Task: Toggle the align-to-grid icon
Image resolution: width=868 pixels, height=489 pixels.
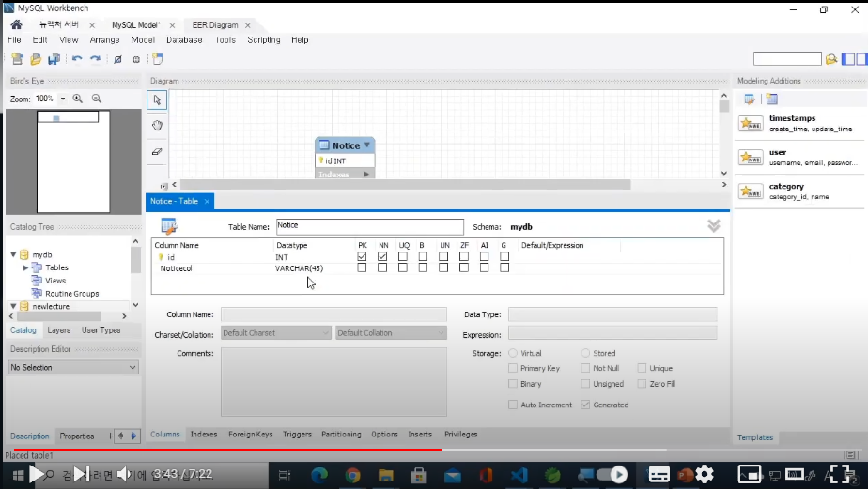Action: coord(136,59)
